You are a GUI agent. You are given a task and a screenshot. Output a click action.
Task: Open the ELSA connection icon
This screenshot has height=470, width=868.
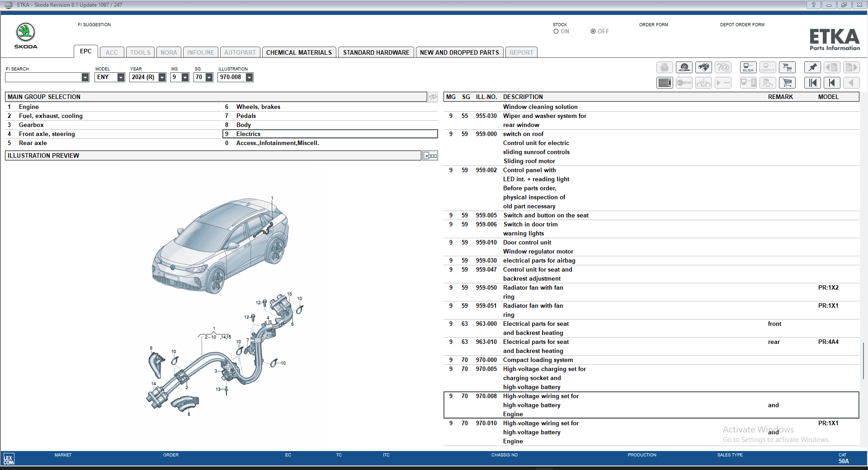(x=748, y=68)
